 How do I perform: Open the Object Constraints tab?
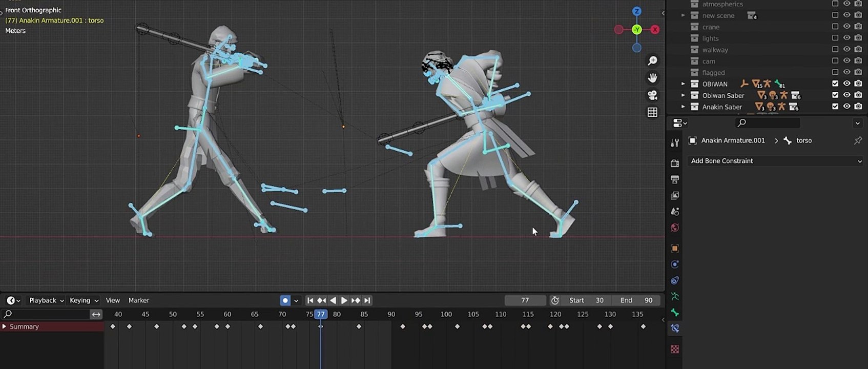coord(675,280)
